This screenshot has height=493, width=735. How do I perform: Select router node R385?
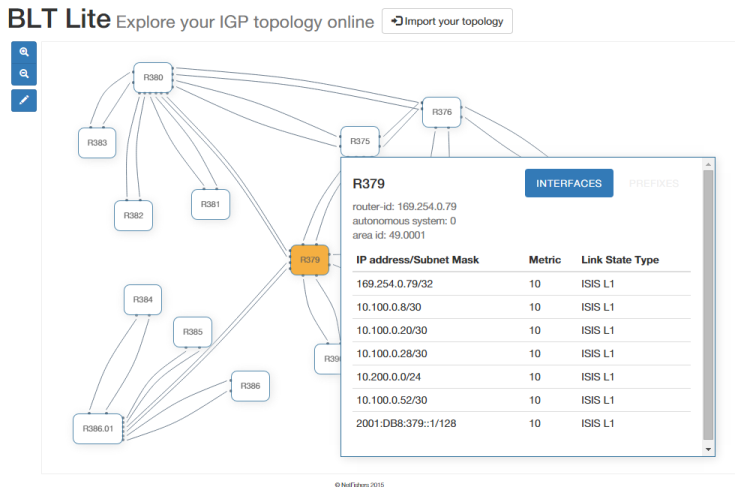(x=193, y=332)
